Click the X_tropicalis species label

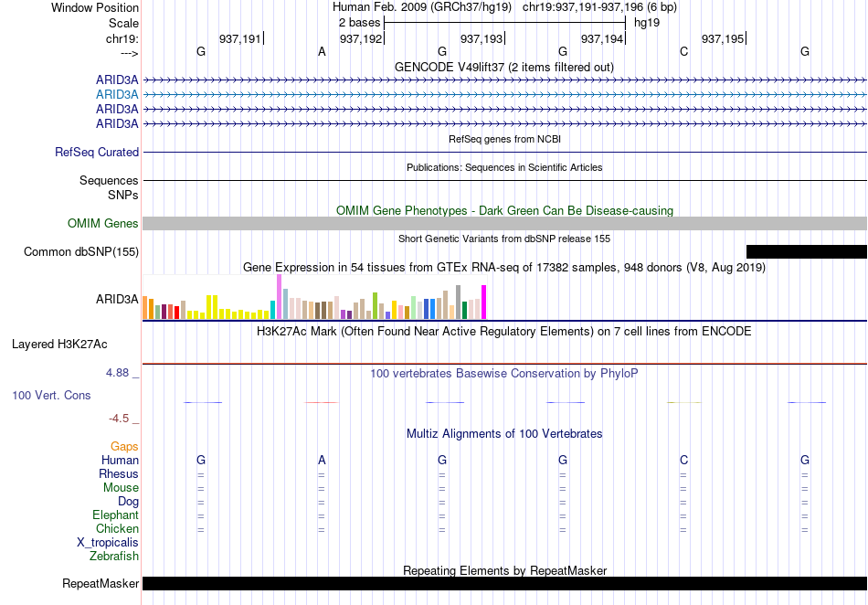(x=108, y=543)
